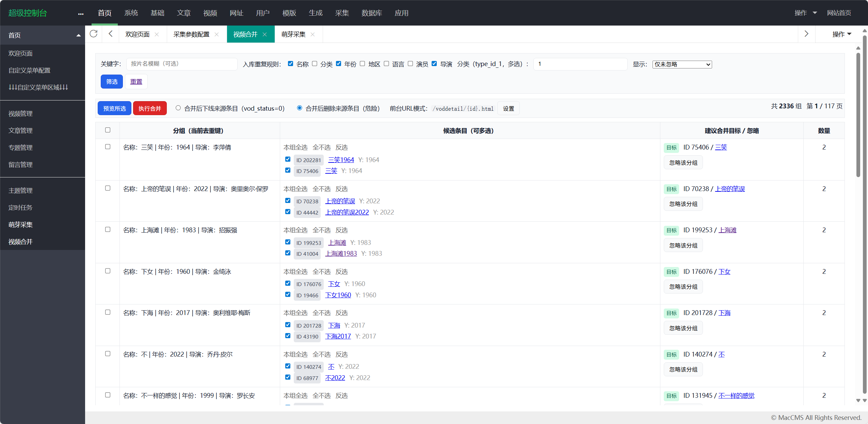Click the tabs scroll-left arrow
Image resolution: width=868 pixels, height=424 pixels.
pos(110,34)
